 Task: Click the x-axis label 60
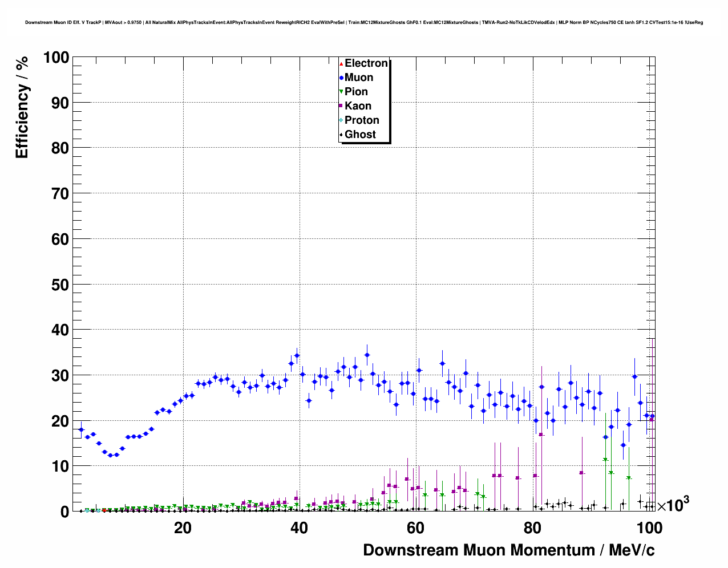[415, 528]
